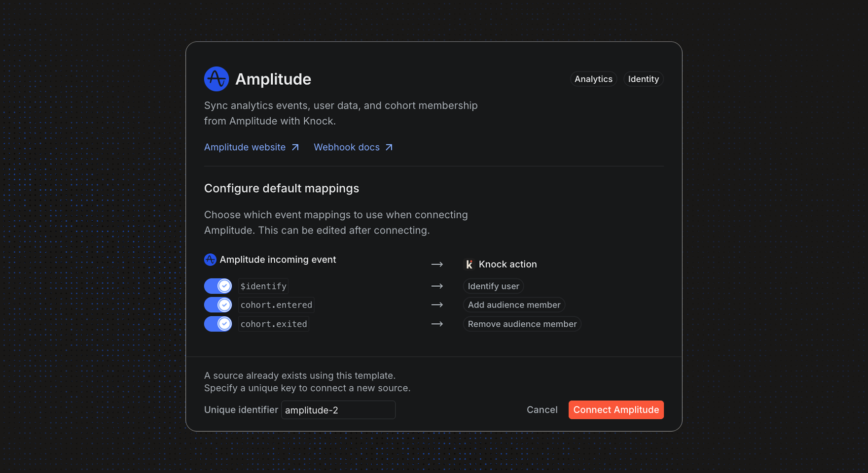Screen dimensions: 868x473
Task: Click the 'Unique identifier' label
Action: 241,410
